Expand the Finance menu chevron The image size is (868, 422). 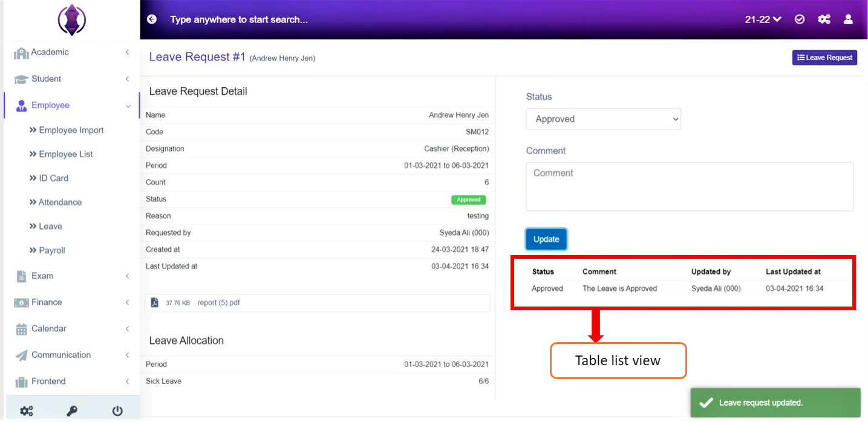click(x=127, y=302)
